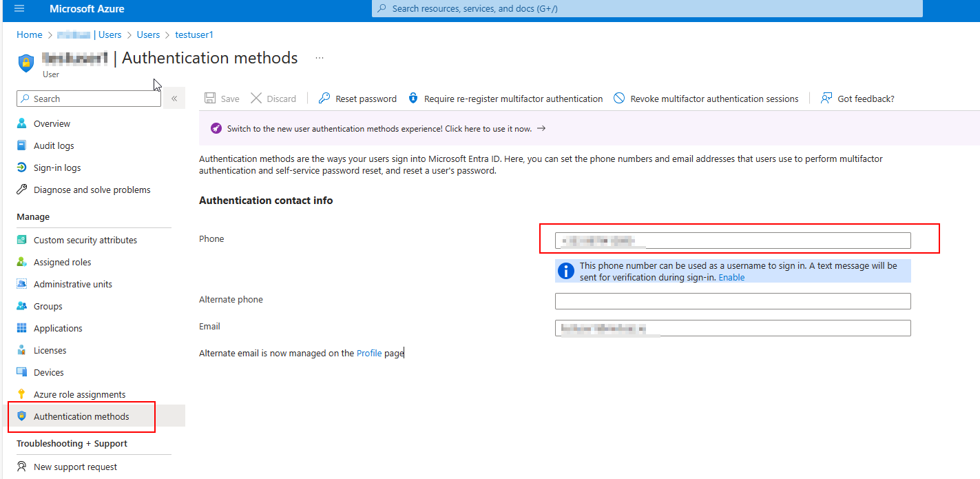Click the Authentication contact info heading
Image resolution: width=980 pixels, height=479 pixels.
[266, 201]
